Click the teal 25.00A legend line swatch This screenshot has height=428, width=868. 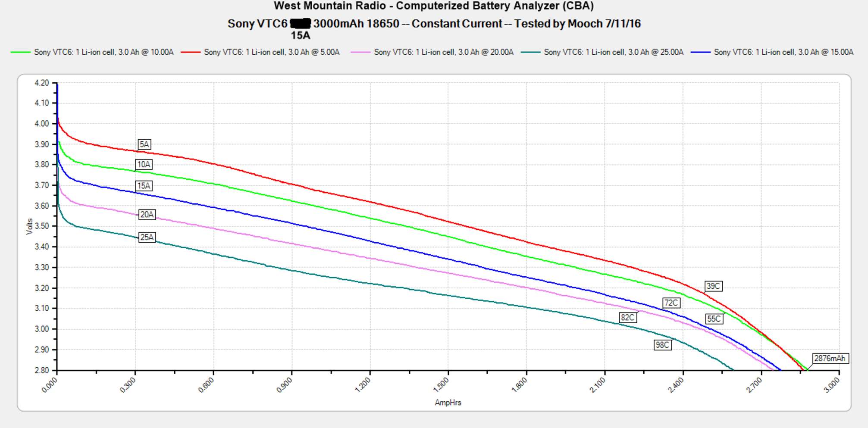[x=530, y=52]
